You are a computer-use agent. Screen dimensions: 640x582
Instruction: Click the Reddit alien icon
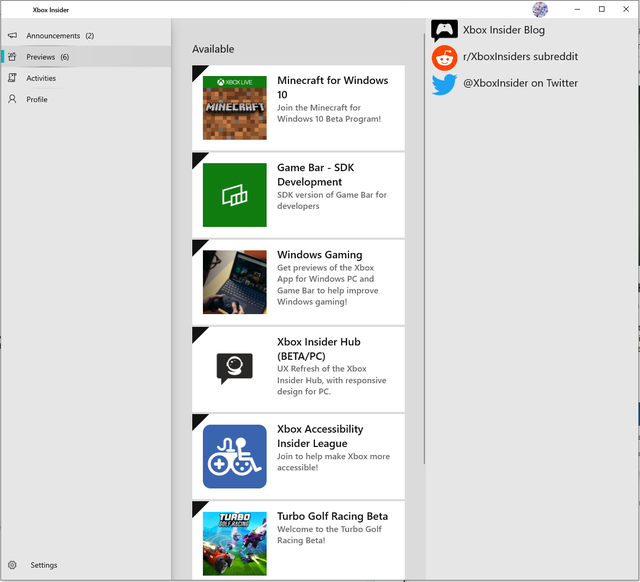[x=444, y=58]
